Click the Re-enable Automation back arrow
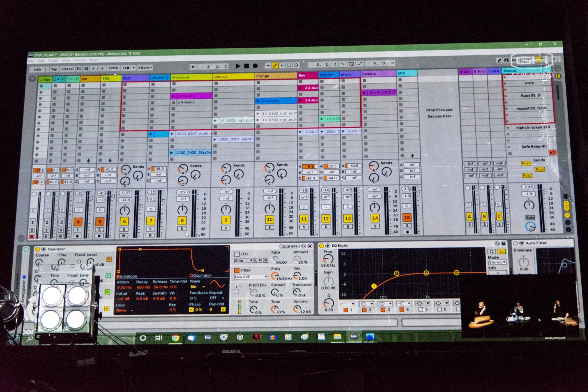The image size is (588, 392). [282, 65]
